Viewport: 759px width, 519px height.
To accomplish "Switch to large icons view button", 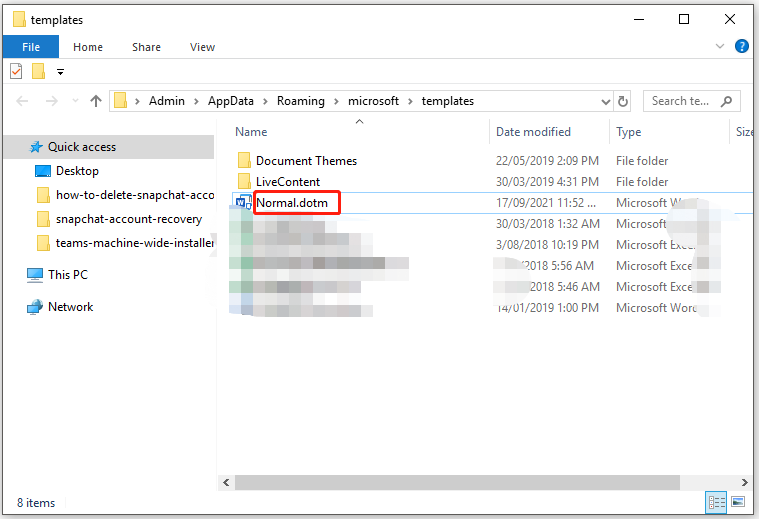I will point(738,502).
